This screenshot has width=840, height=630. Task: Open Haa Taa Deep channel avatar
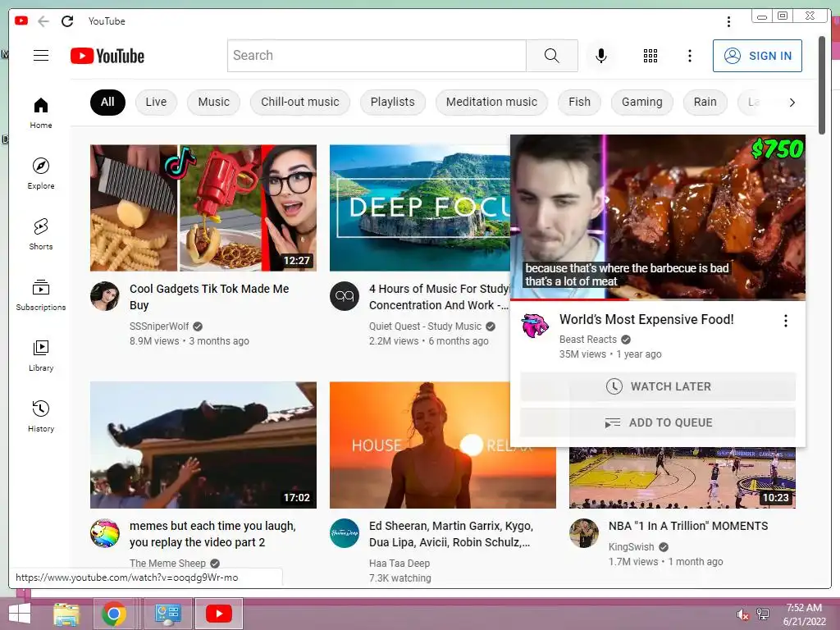(x=345, y=533)
